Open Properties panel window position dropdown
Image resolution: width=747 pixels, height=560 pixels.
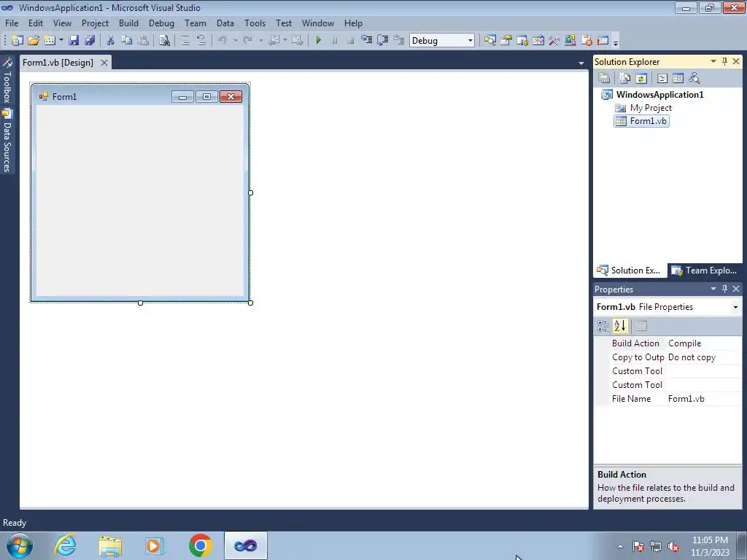point(713,289)
